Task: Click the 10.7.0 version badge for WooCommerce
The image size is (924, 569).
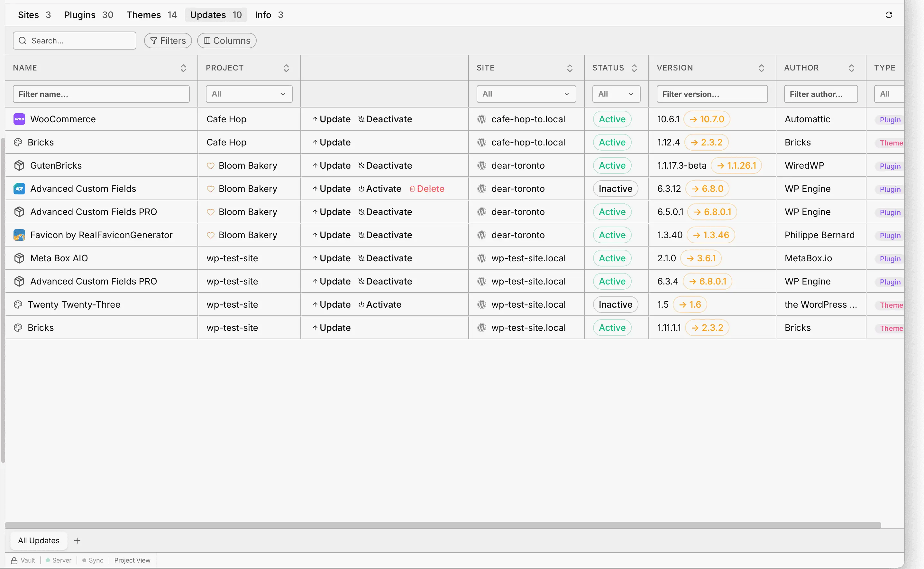Action: [x=707, y=119]
